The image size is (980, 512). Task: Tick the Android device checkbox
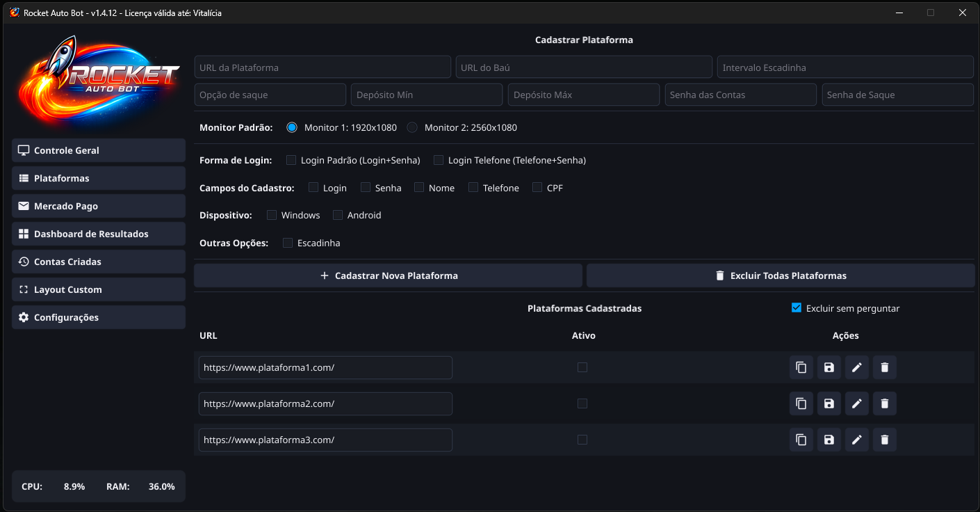point(338,216)
